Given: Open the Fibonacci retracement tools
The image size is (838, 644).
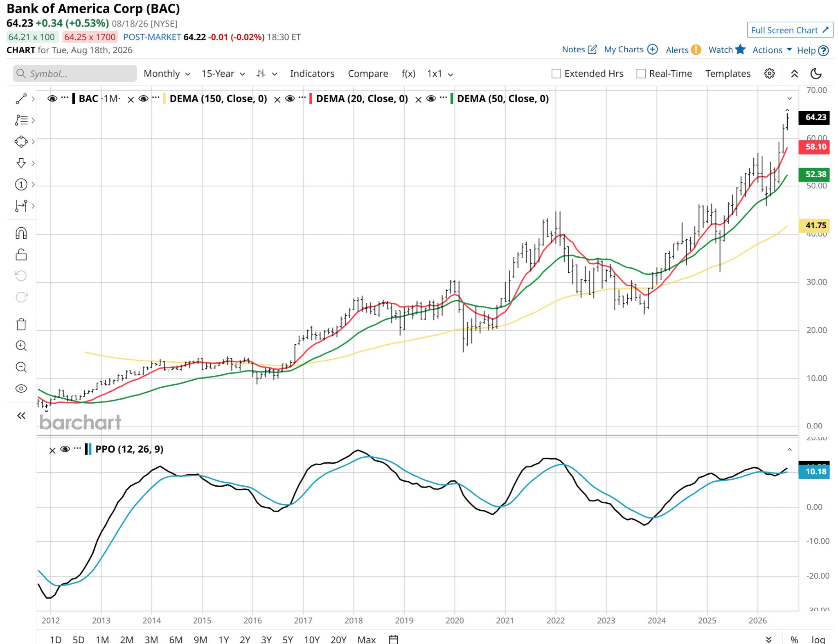Looking at the screenshot, I should tap(21, 120).
